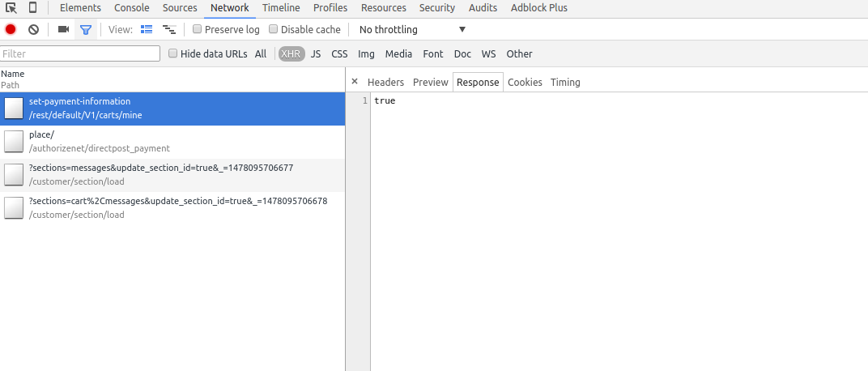
Task: Activate the inspect element picker icon
Action: tap(11, 8)
